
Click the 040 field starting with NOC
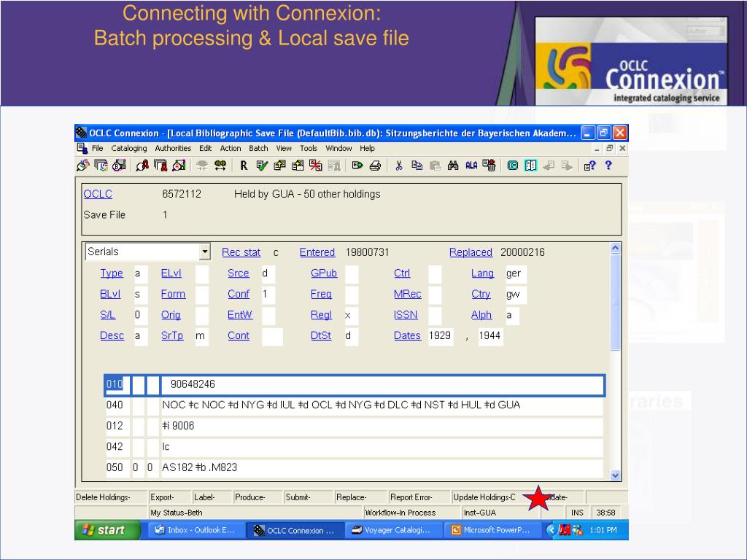click(382, 405)
